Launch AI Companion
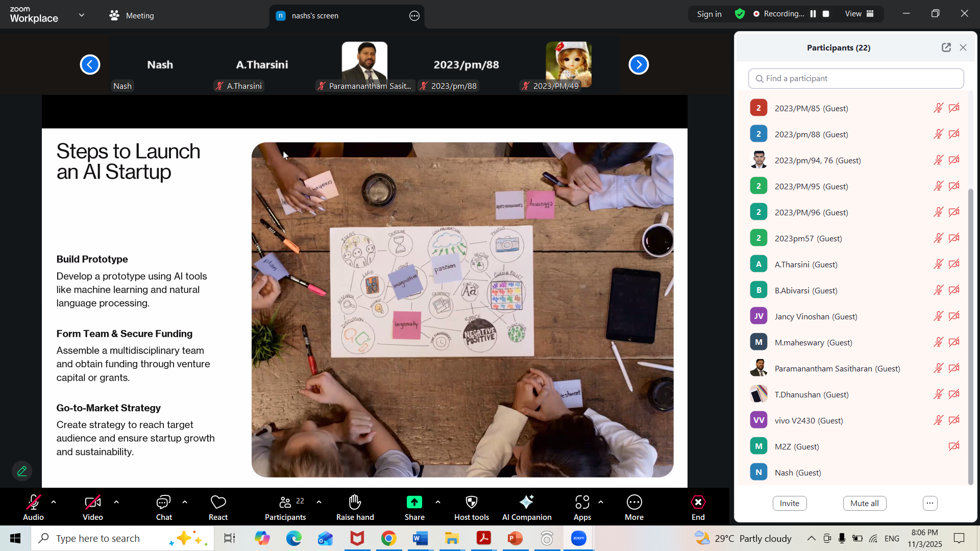This screenshot has height=551, width=980. (x=527, y=507)
